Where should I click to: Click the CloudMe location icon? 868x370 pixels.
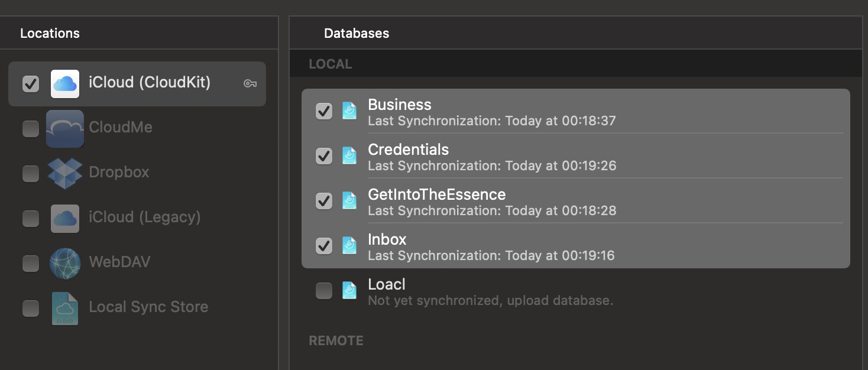click(65, 128)
